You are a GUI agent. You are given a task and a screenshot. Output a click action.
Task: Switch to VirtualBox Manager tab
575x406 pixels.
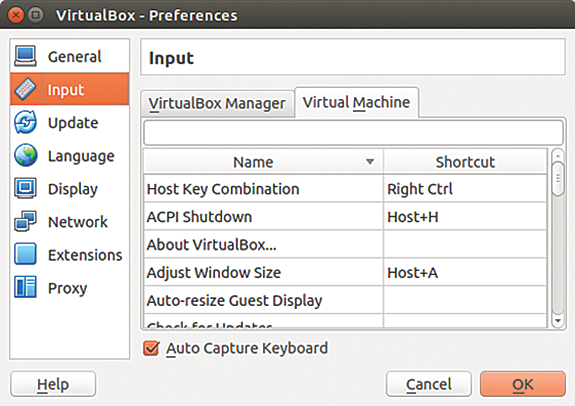pos(217,103)
